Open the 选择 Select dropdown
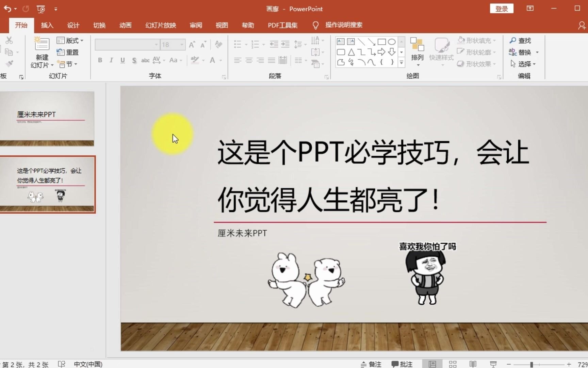Viewport: 588px width, 368px height. [523, 64]
